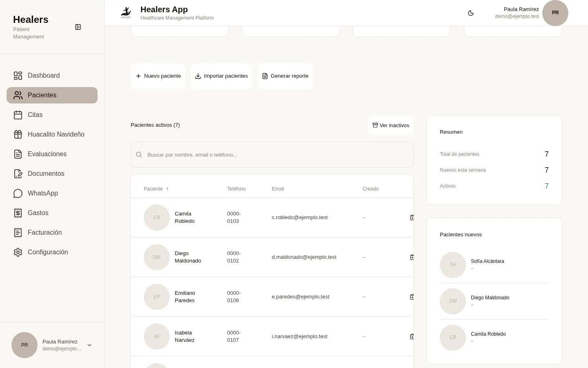Click email e.paredes@ejemplo.test

click(x=301, y=297)
